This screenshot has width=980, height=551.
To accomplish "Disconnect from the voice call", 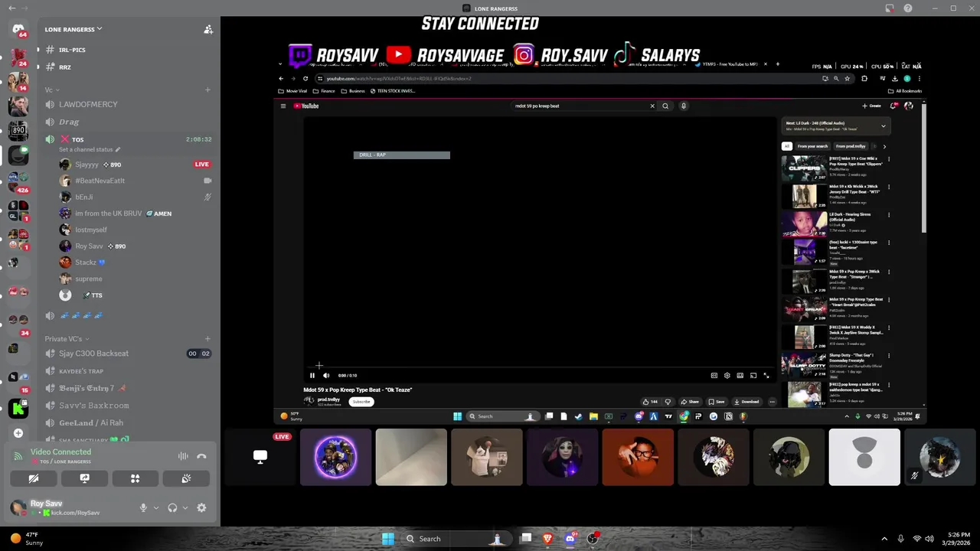I will click(201, 456).
